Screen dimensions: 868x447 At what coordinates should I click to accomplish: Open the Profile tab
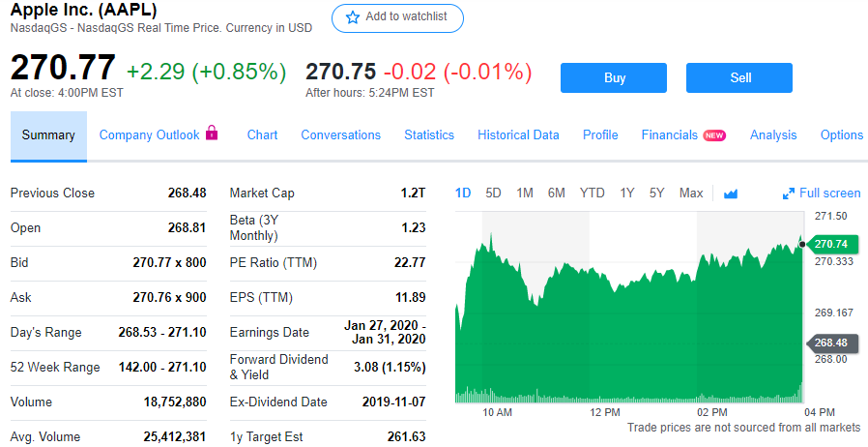pos(600,135)
